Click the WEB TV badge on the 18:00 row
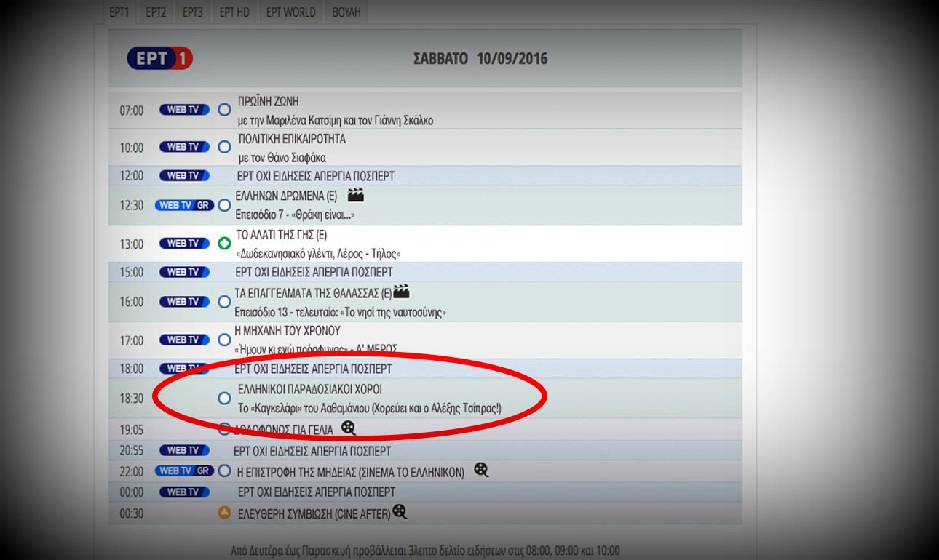 pos(184,369)
